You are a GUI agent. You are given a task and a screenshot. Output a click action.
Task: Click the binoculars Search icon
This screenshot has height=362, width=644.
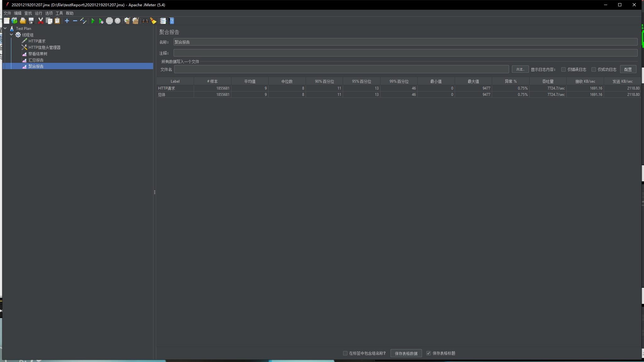(x=145, y=21)
